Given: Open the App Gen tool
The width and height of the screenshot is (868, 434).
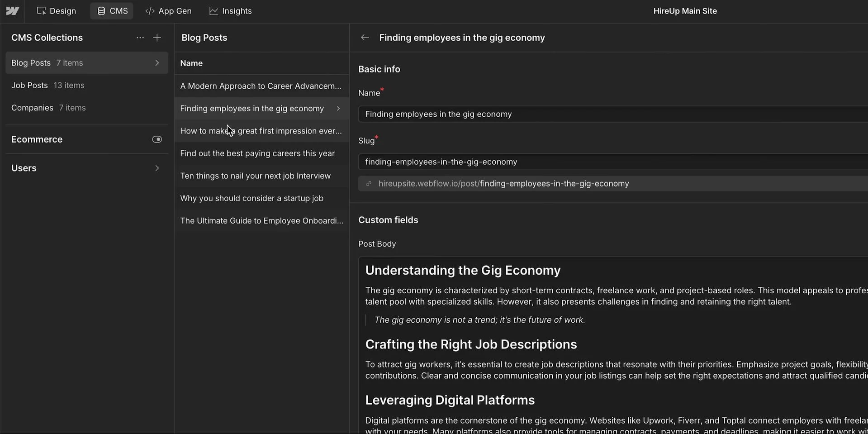Looking at the screenshot, I should (x=168, y=10).
